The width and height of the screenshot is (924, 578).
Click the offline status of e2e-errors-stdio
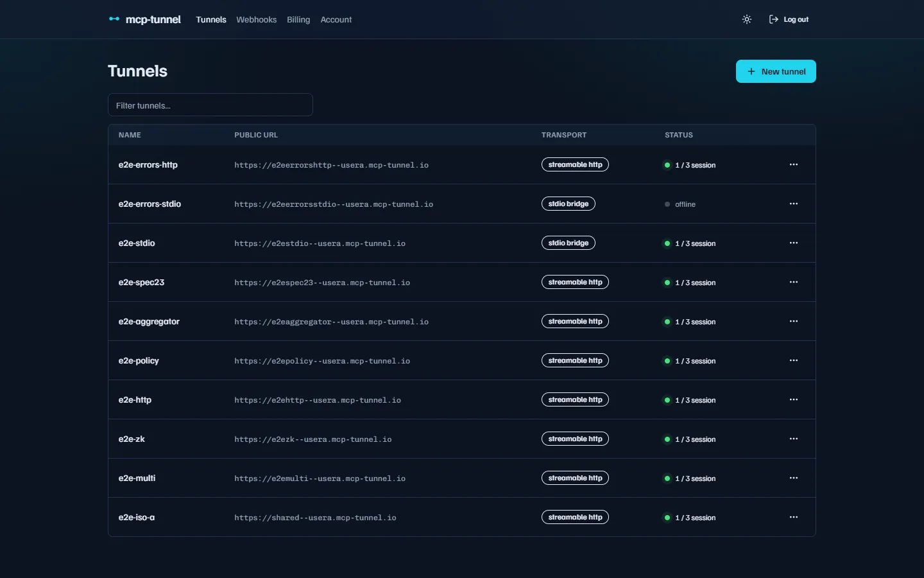680,204
